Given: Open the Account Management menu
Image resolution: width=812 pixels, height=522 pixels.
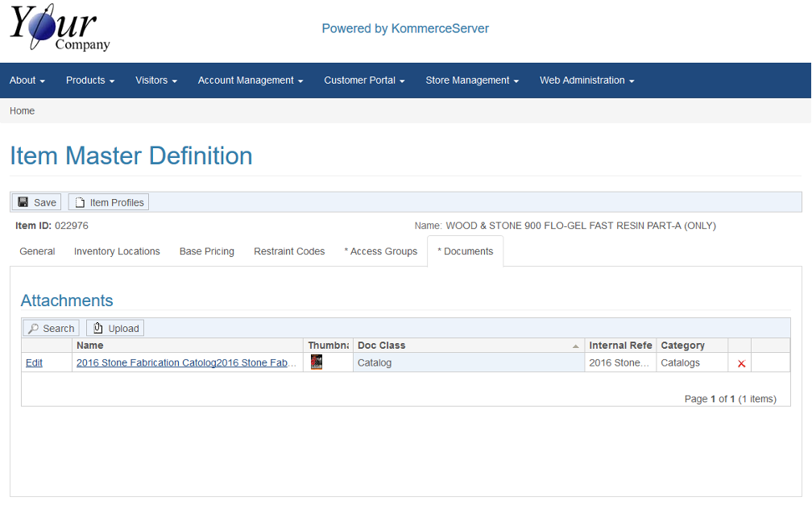Looking at the screenshot, I should [250, 81].
